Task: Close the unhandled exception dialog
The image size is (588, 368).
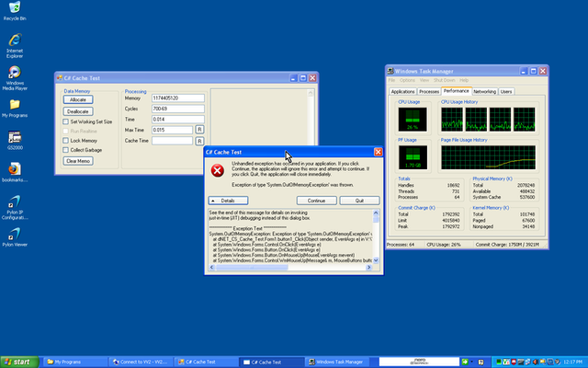Action: [378, 152]
